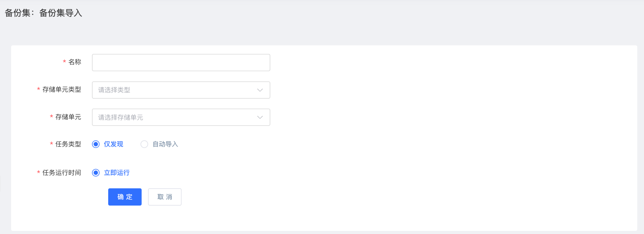Screen dimensions: 644x234
Task: Click the 名称 field label
Action: tap(75, 62)
